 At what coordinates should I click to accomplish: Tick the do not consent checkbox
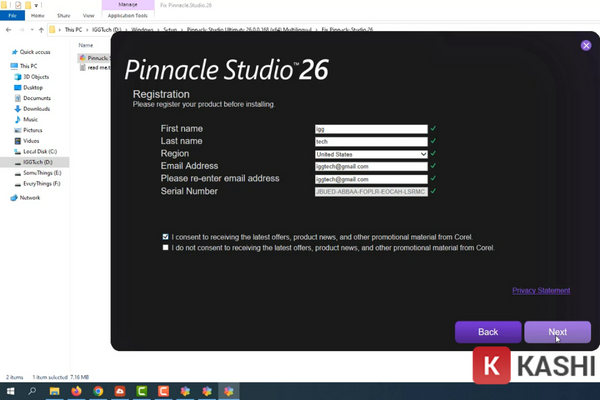click(x=166, y=247)
